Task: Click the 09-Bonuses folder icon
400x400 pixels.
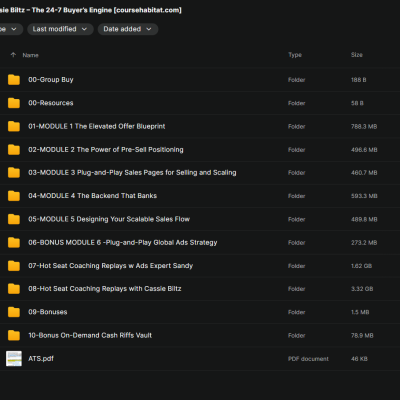Action: click(14, 312)
